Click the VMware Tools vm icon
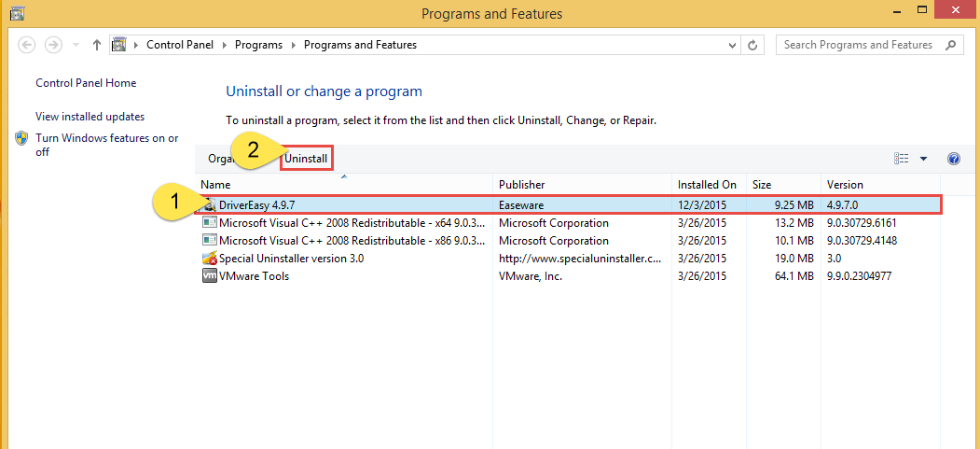This screenshot has width=980, height=449. click(210, 275)
